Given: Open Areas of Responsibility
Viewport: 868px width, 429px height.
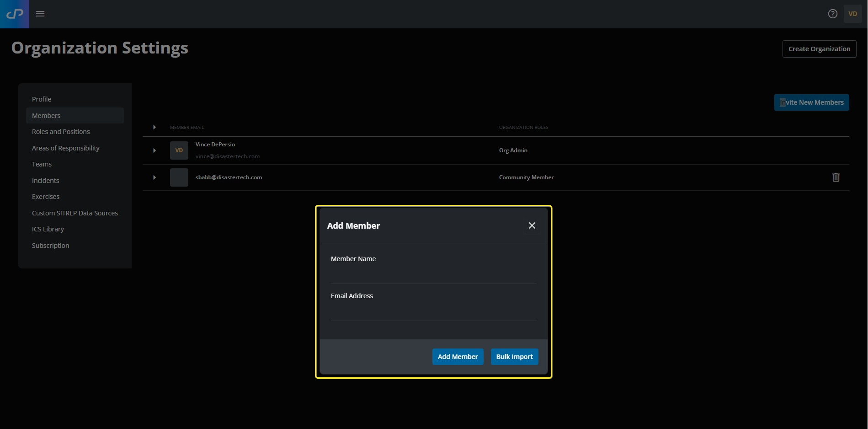Looking at the screenshot, I should coord(75,148).
